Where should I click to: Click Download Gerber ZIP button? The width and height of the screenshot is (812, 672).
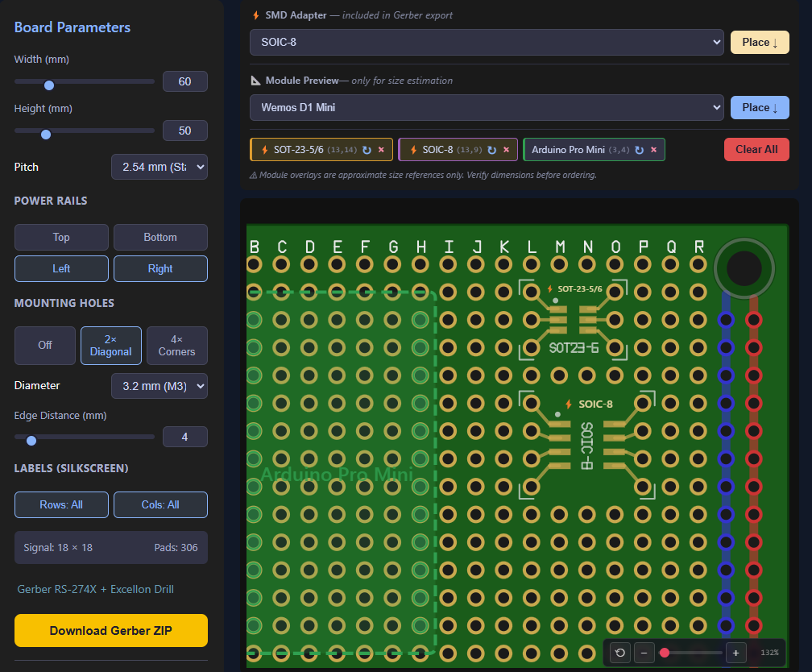pyautogui.click(x=111, y=631)
